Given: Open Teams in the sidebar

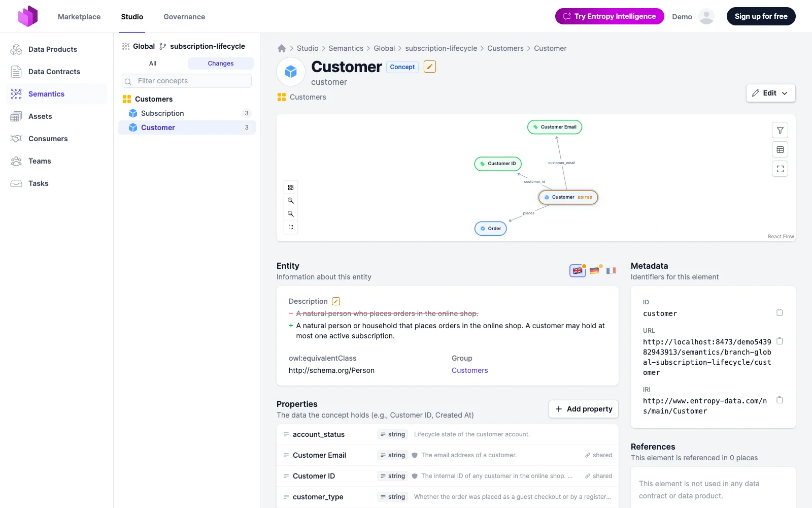Looking at the screenshot, I should pyautogui.click(x=57, y=161).
